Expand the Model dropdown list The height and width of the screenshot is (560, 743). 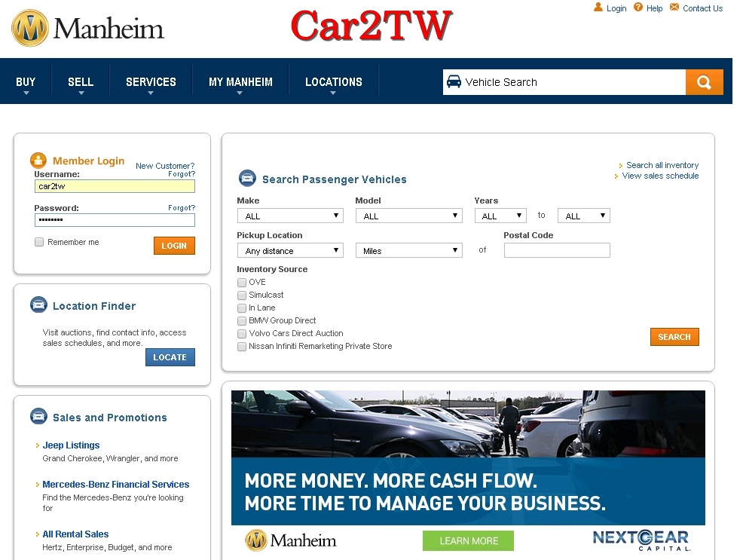[x=408, y=216]
